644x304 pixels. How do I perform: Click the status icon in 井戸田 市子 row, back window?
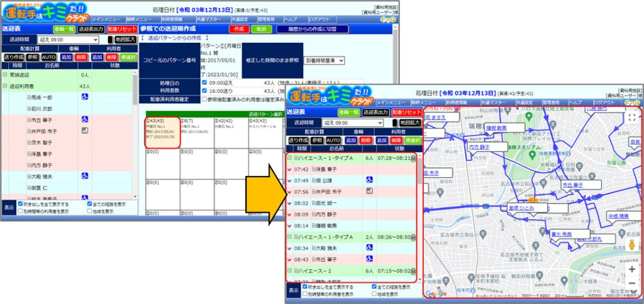[85, 131]
